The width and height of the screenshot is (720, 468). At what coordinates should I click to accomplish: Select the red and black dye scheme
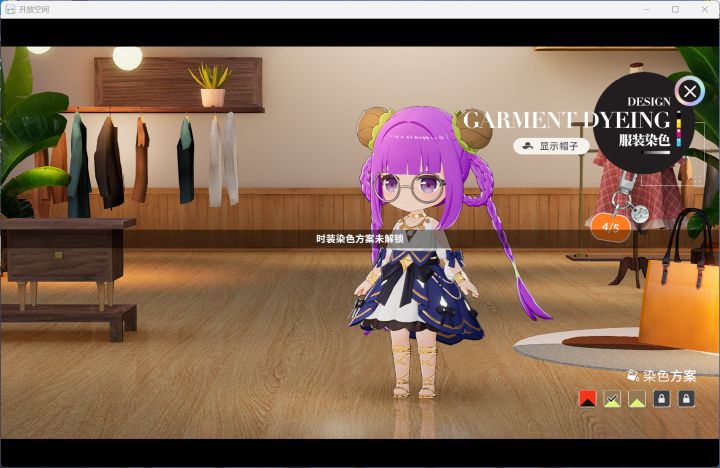pyautogui.click(x=588, y=399)
